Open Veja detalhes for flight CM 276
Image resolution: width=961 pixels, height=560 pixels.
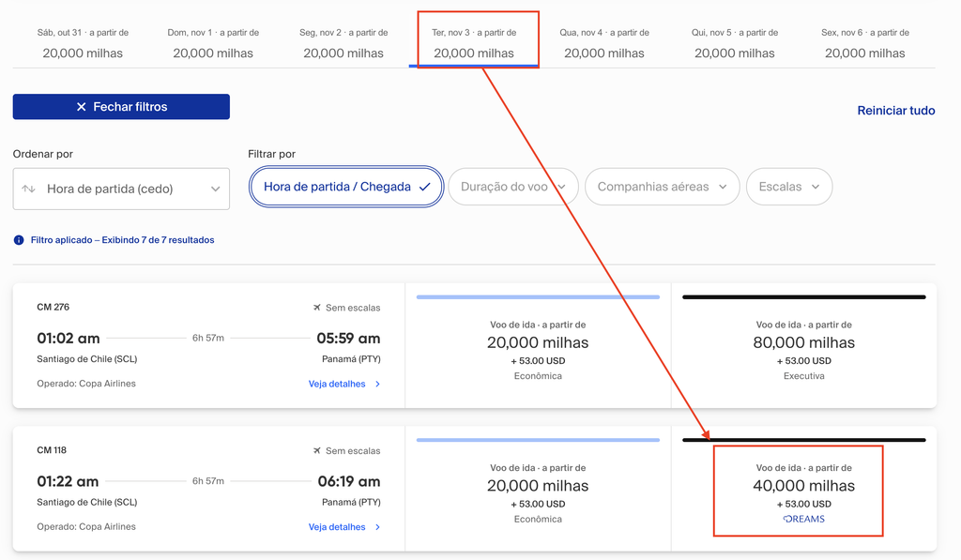337,384
